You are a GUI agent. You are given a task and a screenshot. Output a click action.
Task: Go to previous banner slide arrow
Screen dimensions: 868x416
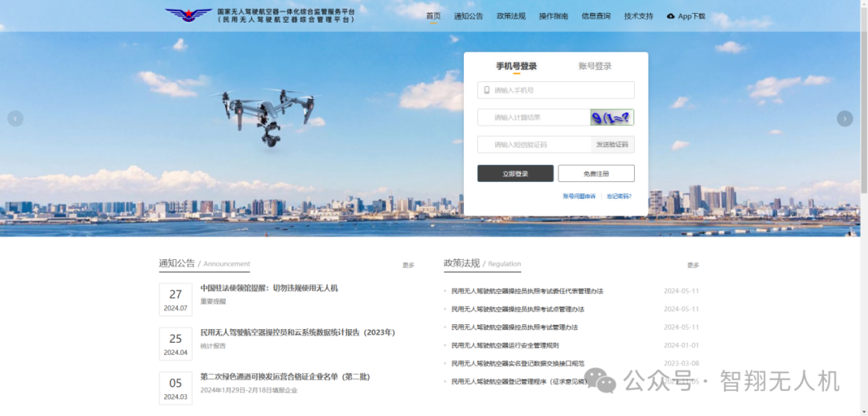point(15,118)
